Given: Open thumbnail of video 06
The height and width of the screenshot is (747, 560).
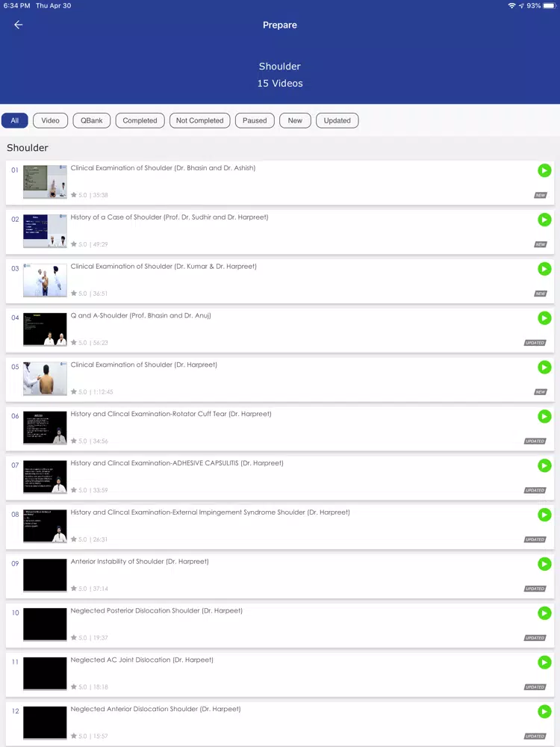Looking at the screenshot, I should click(46, 427).
